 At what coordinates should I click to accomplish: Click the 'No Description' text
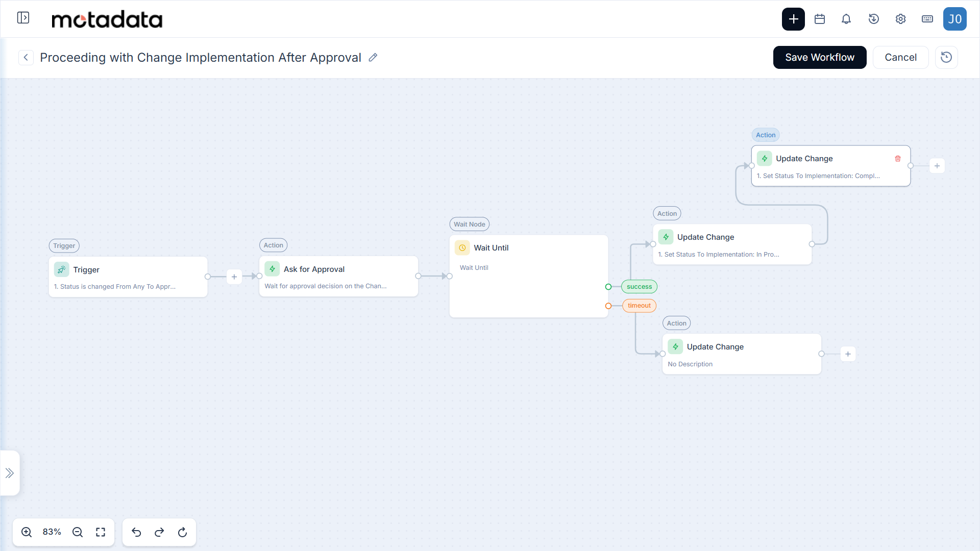[x=690, y=364]
